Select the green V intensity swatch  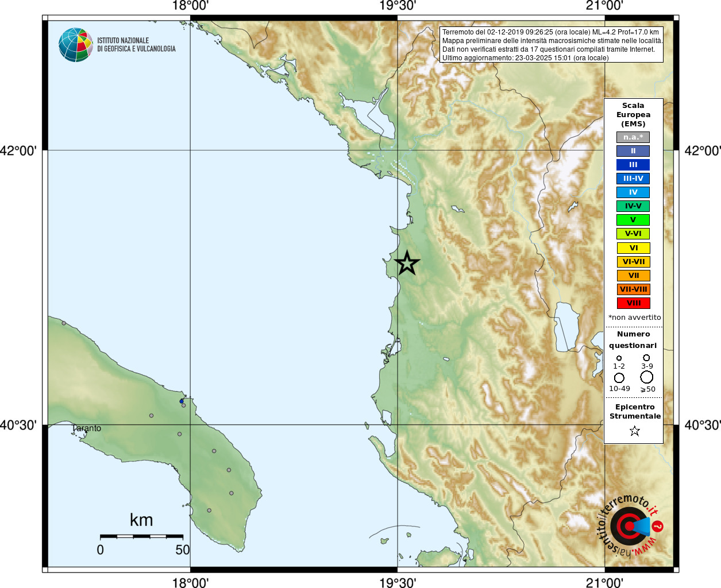pyautogui.click(x=633, y=220)
